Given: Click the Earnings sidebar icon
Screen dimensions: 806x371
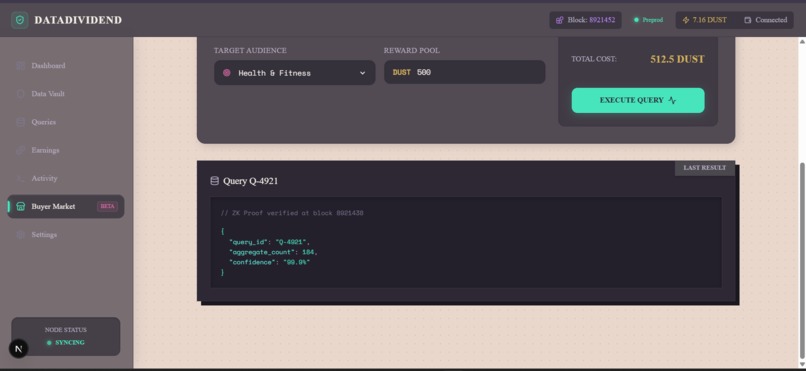Looking at the screenshot, I should tap(21, 150).
